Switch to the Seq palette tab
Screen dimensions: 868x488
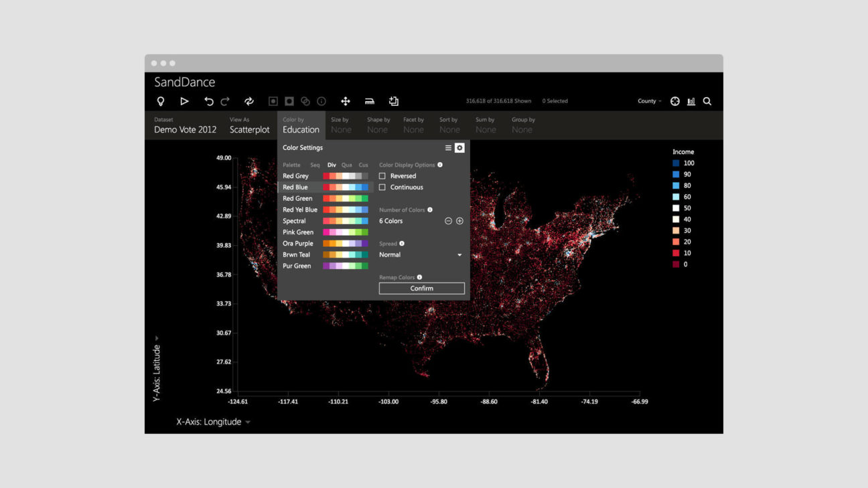pos(315,165)
